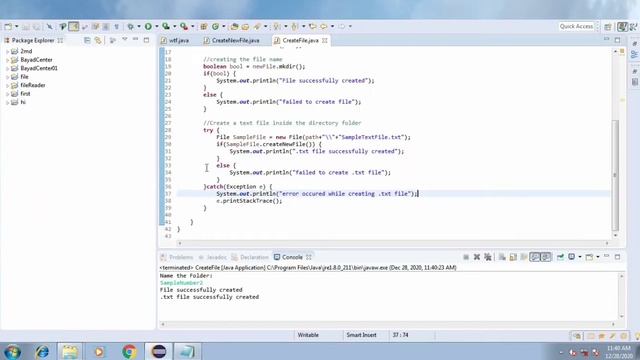Click the Open Perspective icon
Image resolution: width=640 pixels, height=360 pixels.
(608, 27)
